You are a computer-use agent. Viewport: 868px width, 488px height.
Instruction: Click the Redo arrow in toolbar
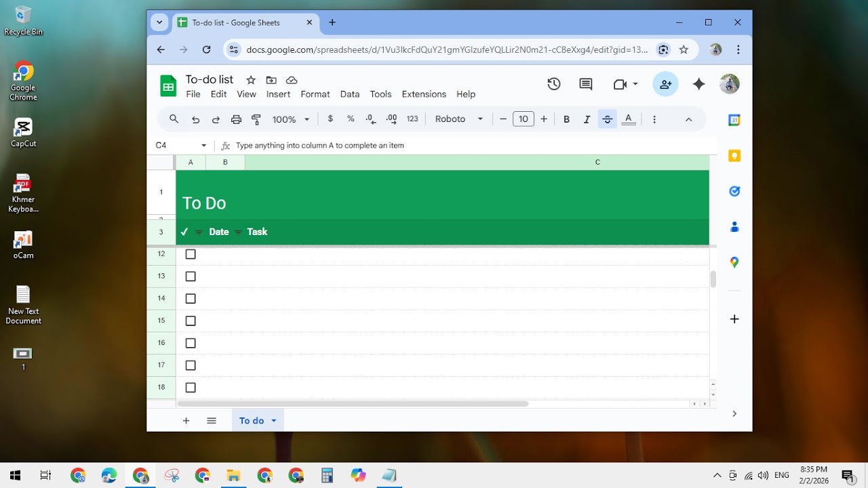click(x=216, y=119)
